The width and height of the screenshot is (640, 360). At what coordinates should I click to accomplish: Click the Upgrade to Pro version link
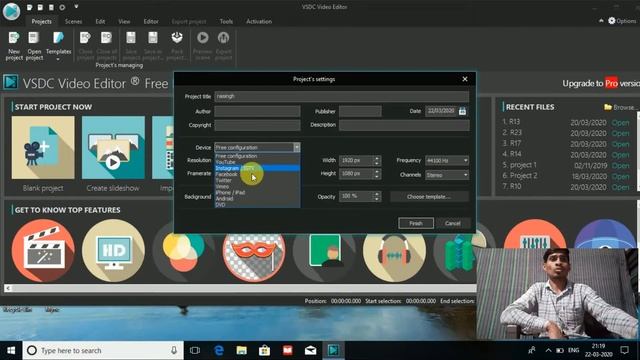601,83
